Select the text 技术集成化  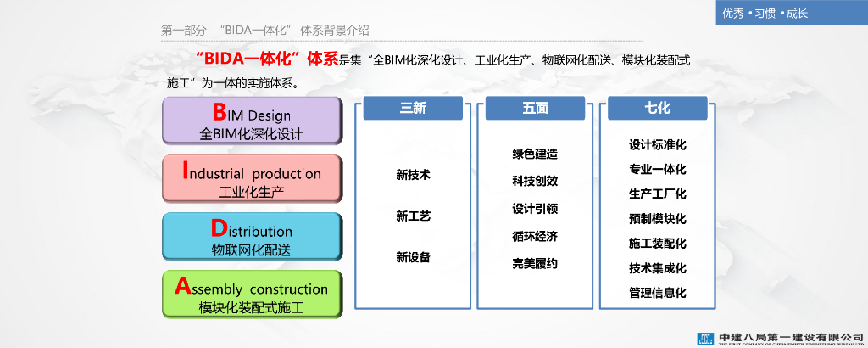(658, 268)
